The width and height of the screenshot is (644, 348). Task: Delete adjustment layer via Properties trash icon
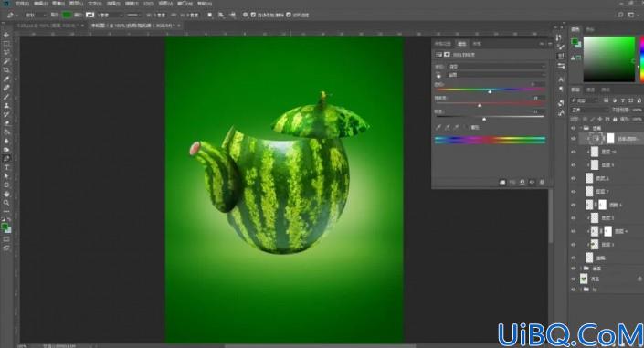[x=542, y=182]
